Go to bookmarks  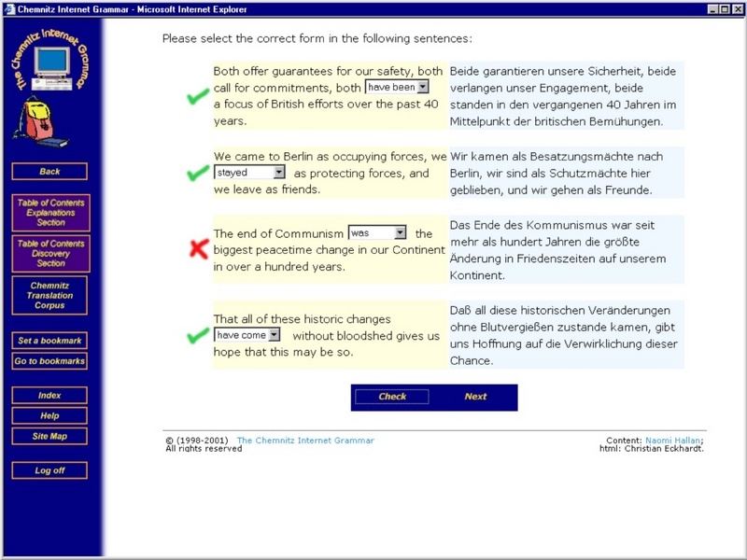coord(49,361)
